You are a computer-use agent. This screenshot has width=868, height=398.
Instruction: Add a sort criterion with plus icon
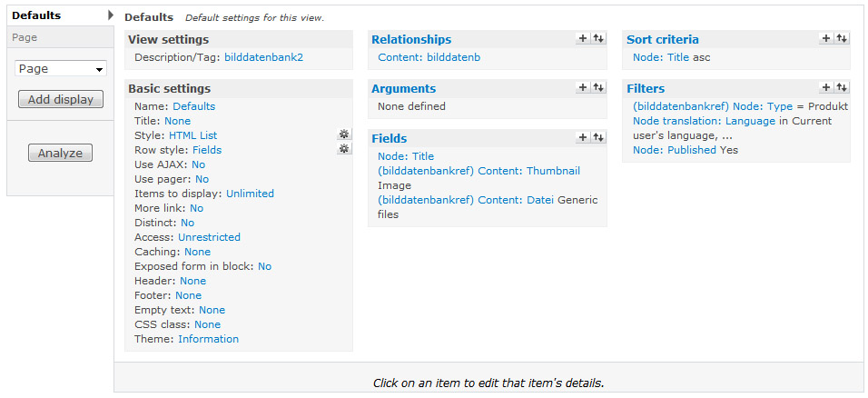pyautogui.click(x=826, y=38)
